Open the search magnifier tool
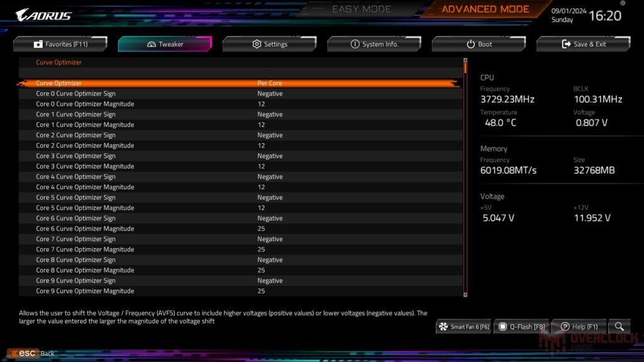 pos(619,326)
